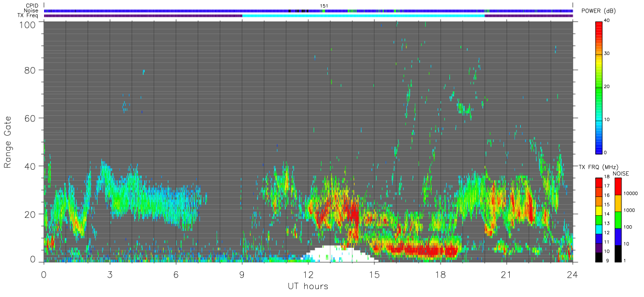Image resolution: width=644 pixels, height=297 pixels.
Task: Click the red swatch at top of NOISE legend
Action: 618,186
